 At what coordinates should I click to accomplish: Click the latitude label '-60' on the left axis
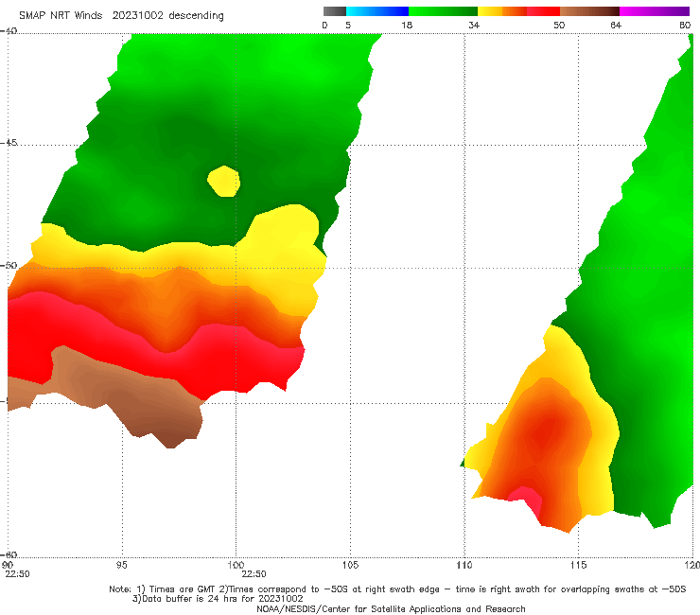(9, 554)
